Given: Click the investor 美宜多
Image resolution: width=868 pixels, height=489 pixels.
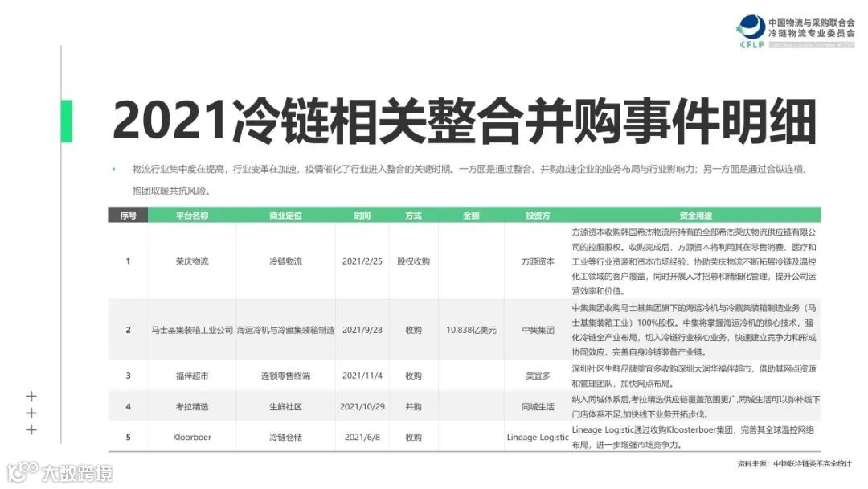Looking at the screenshot, I should 538,376.
